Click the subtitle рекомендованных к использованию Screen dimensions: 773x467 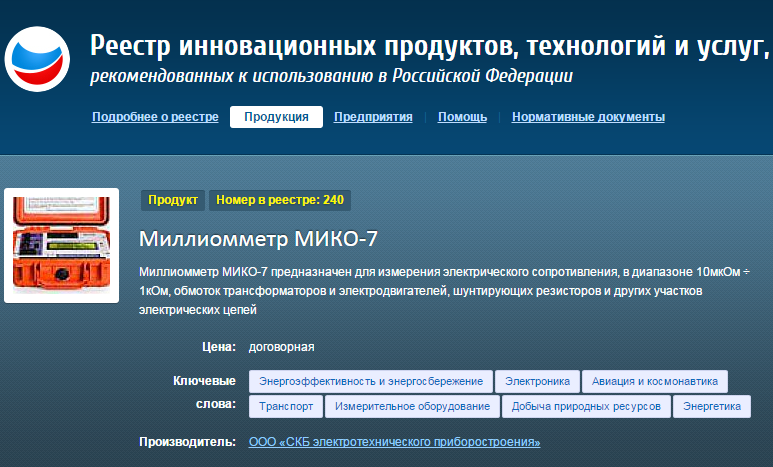(x=331, y=76)
